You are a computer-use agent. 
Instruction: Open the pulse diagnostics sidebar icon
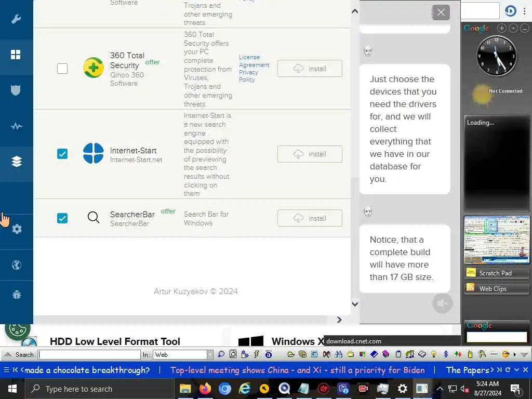[x=16, y=126]
